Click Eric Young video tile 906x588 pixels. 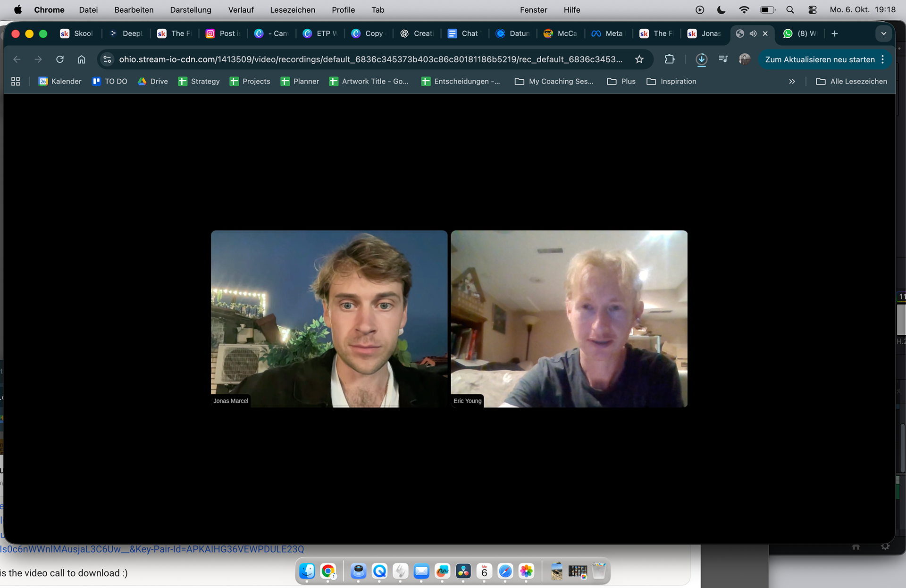(x=569, y=319)
